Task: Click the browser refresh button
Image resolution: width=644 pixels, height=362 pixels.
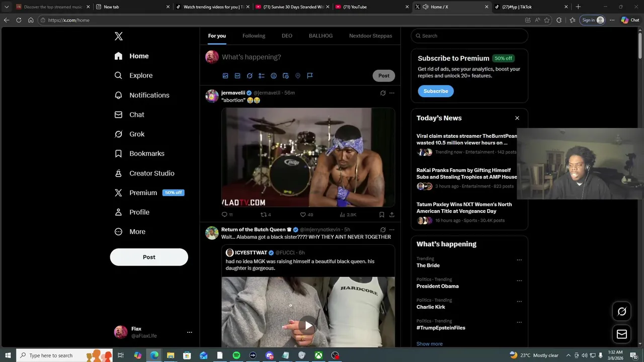Action: [19, 20]
